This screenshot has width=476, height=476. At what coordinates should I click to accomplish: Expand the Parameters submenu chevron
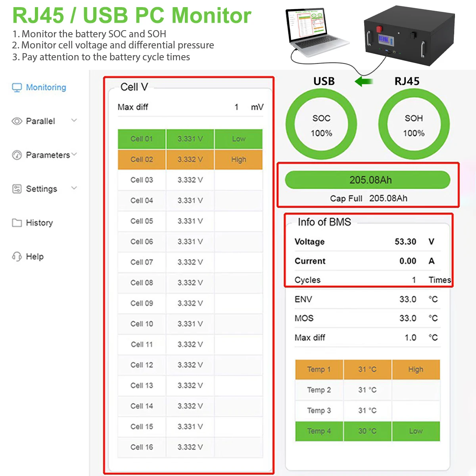coord(74,154)
